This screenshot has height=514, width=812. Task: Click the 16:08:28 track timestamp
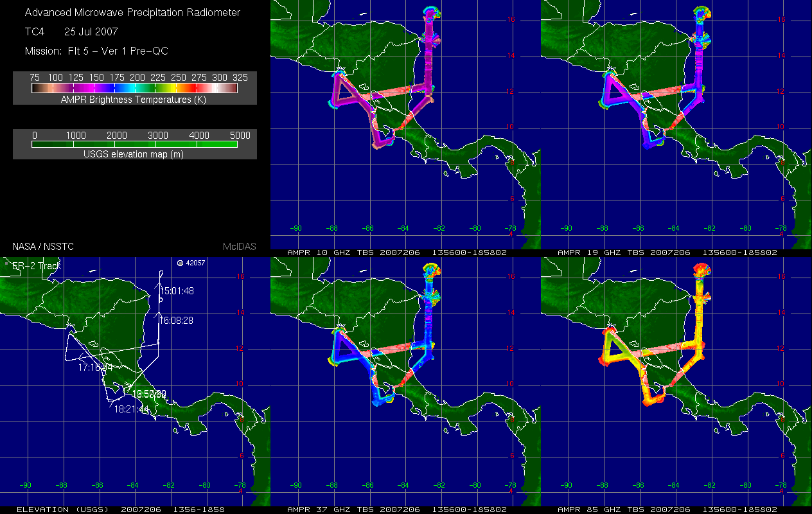click(177, 320)
